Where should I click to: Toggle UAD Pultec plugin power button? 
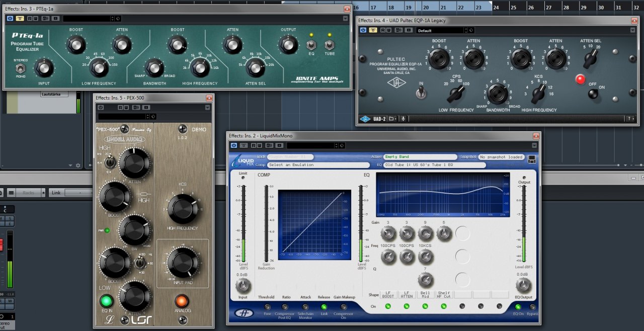point(363,30)
